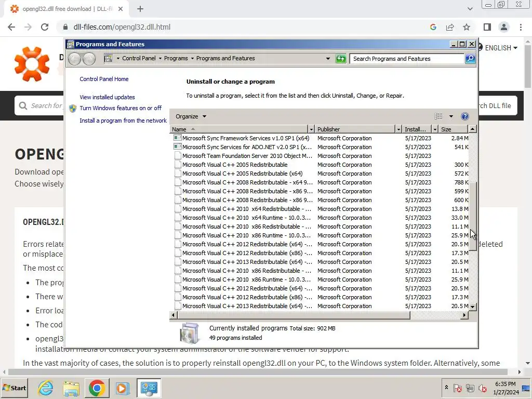The image size is (532, 399).
Task: Click the change view icon in toolbar
Action: click(x=438, y=116)
